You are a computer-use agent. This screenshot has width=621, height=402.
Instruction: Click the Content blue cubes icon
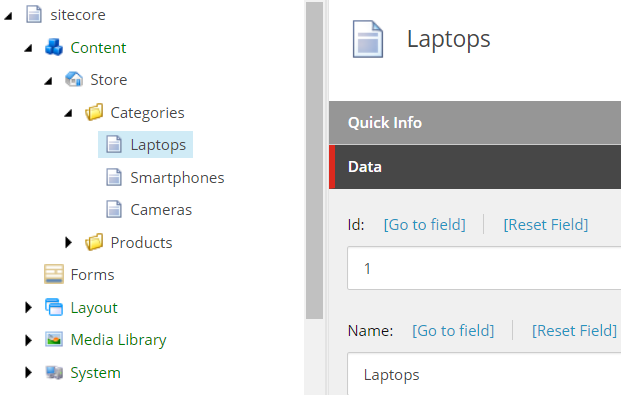tap(54, 47)
